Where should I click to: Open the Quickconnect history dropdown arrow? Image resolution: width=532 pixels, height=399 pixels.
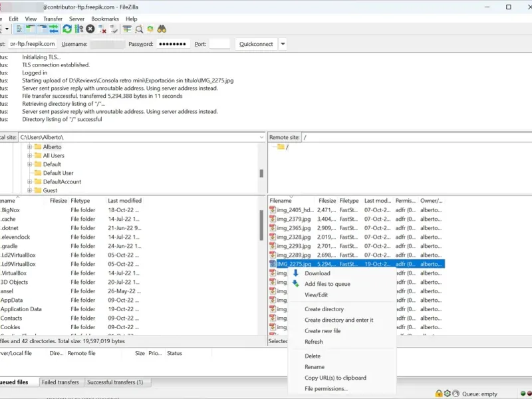283,44
